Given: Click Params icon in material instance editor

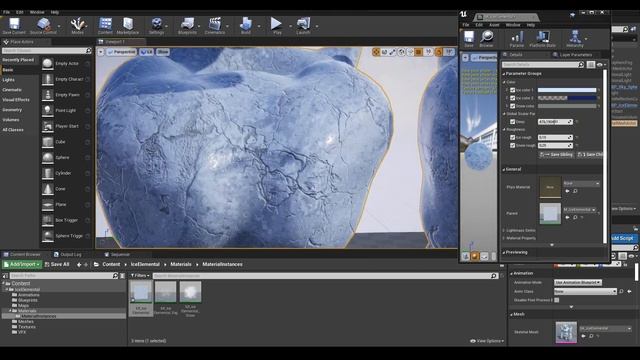Looking at the screenshot, I should pyautogui.click(x=517, y=39).
